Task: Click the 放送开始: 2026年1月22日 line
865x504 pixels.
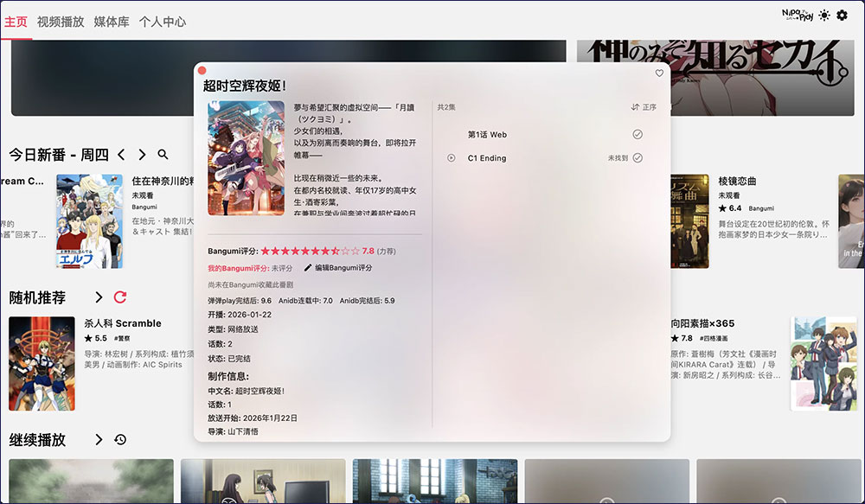Action: [x=253, y=418]
